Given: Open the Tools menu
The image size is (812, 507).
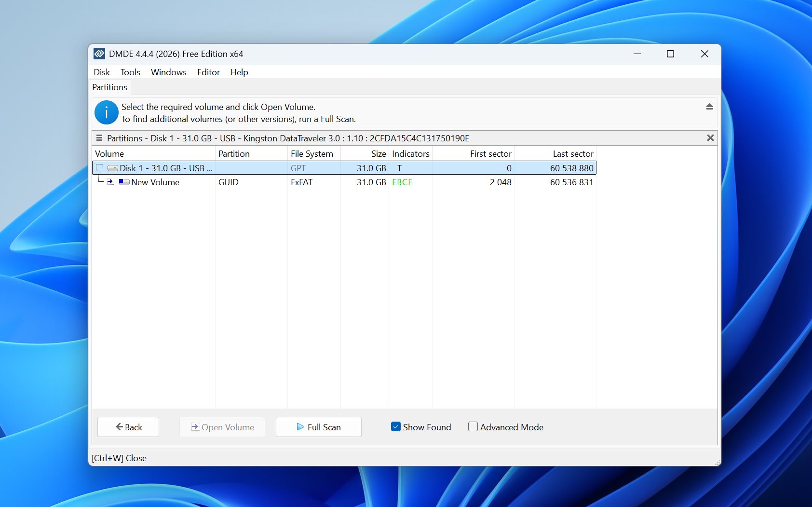Looking at the screenshot, I should pos(130,72).
